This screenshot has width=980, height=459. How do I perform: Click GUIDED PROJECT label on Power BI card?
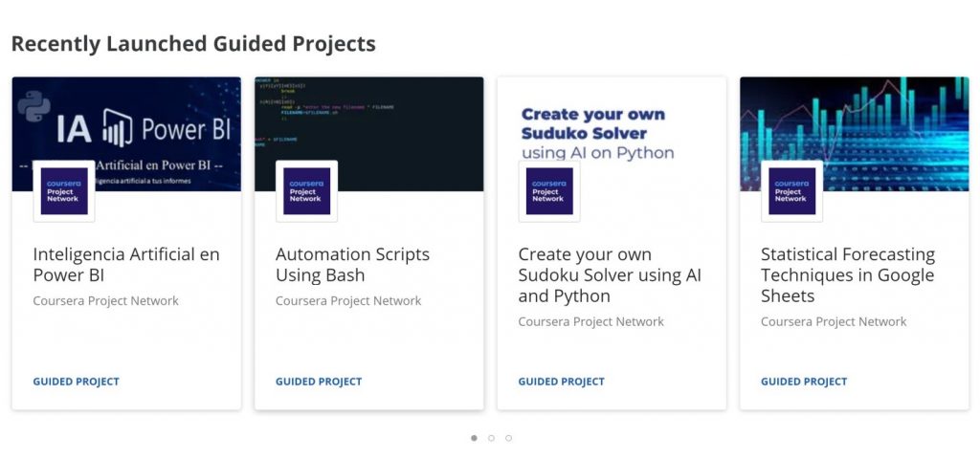pos(77,382)
